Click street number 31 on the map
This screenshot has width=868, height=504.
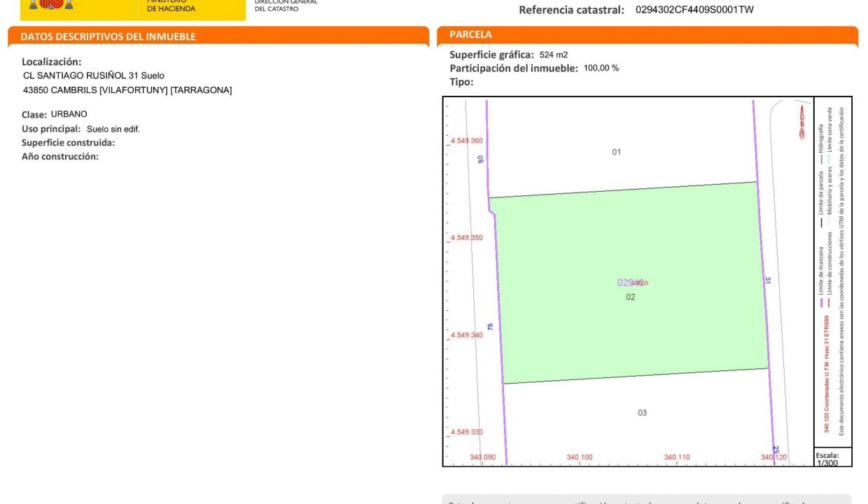[768, 280]
